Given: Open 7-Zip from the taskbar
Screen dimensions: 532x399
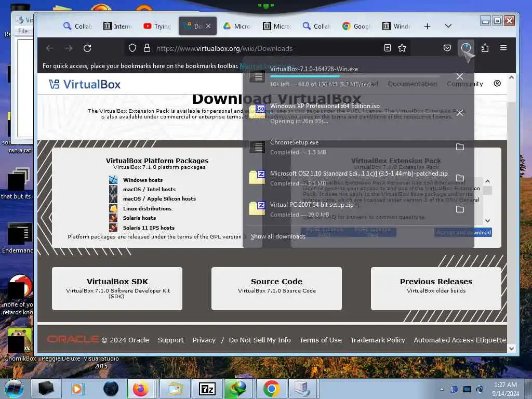Looking at the screenshot, I should (207, 389).
